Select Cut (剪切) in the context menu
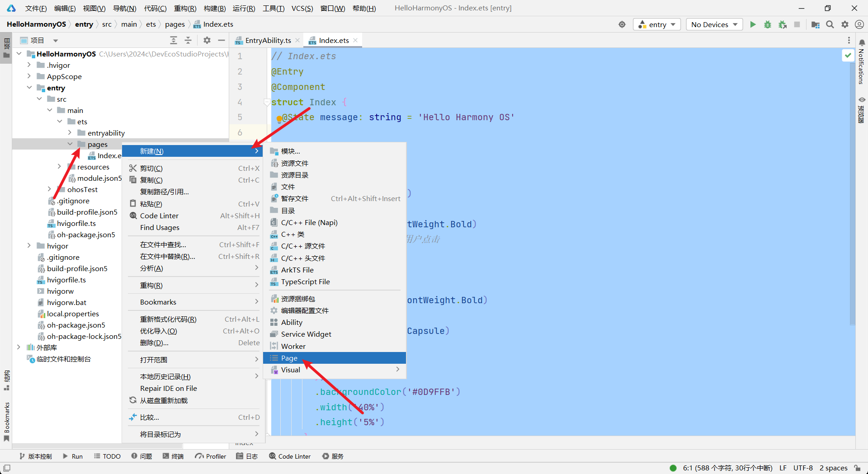The image size is (868, 474). (193, 168)
